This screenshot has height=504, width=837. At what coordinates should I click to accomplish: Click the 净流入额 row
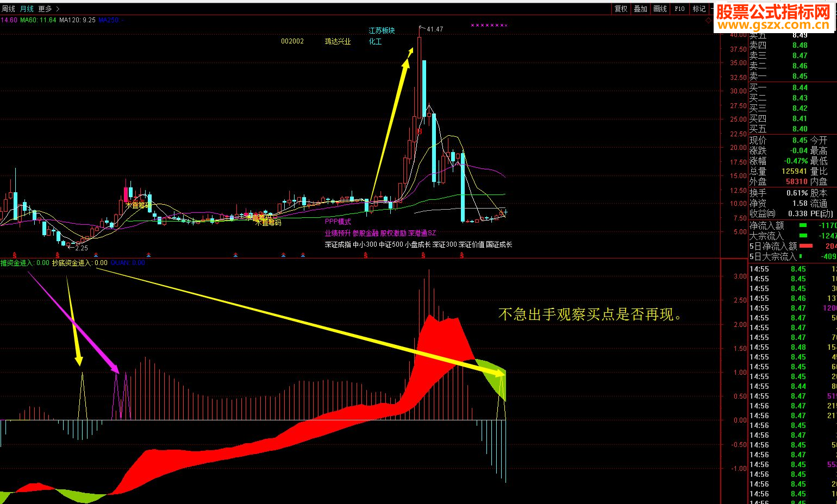tap(792, 225)
